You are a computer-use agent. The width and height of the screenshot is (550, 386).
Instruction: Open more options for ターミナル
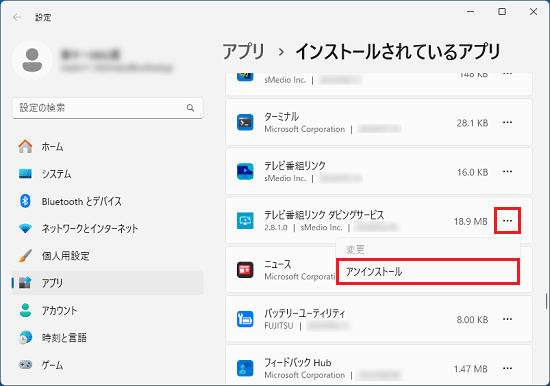click(507, 122)
